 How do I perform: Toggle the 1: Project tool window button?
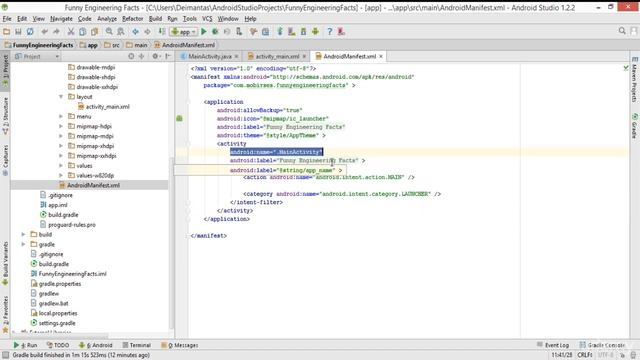coord(5,71)
